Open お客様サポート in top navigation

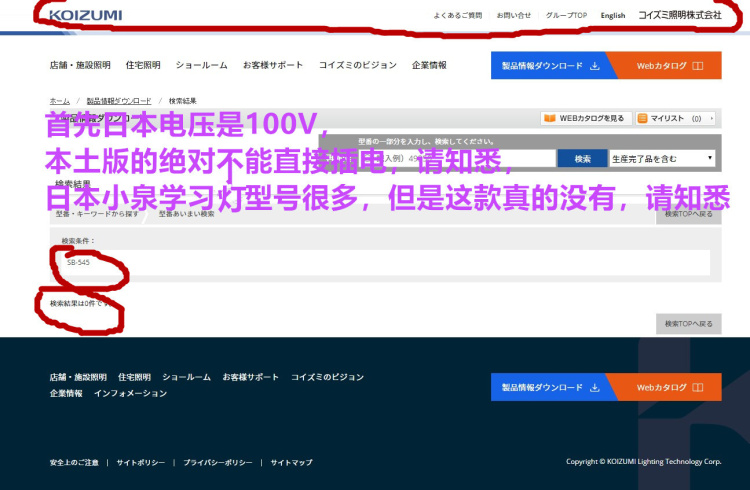(273, 65)
